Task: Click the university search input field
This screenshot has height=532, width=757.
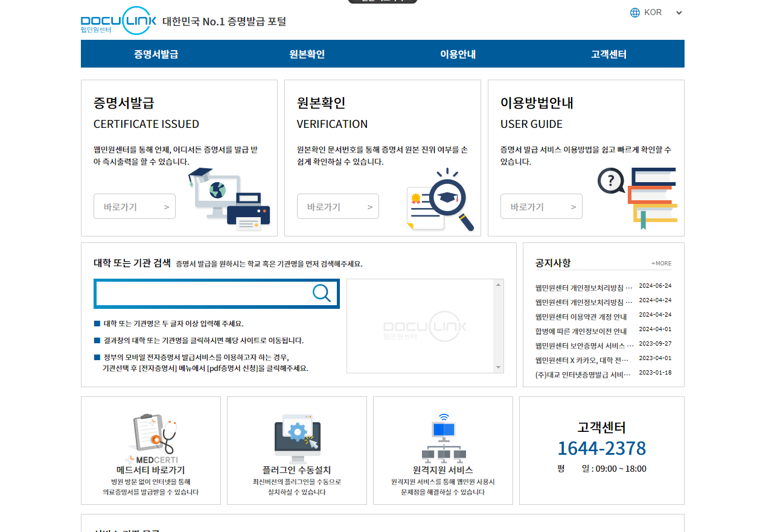Action: point(205,293)
